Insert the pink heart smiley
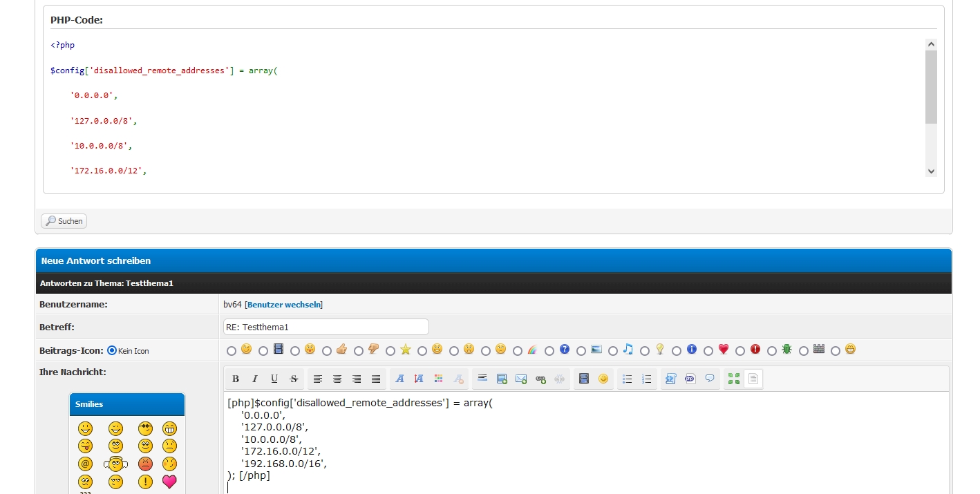Viewport: 980px width, 494px height. [169, 482]
